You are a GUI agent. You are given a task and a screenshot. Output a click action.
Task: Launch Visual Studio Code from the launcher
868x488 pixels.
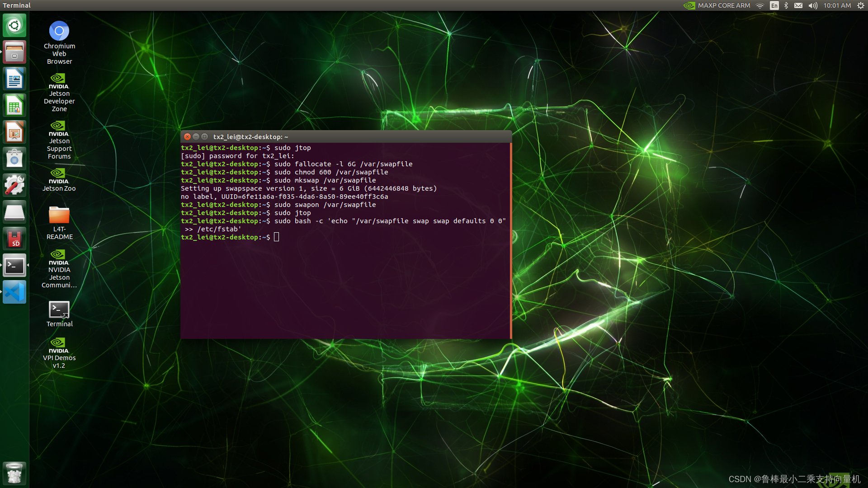(14, 292)
